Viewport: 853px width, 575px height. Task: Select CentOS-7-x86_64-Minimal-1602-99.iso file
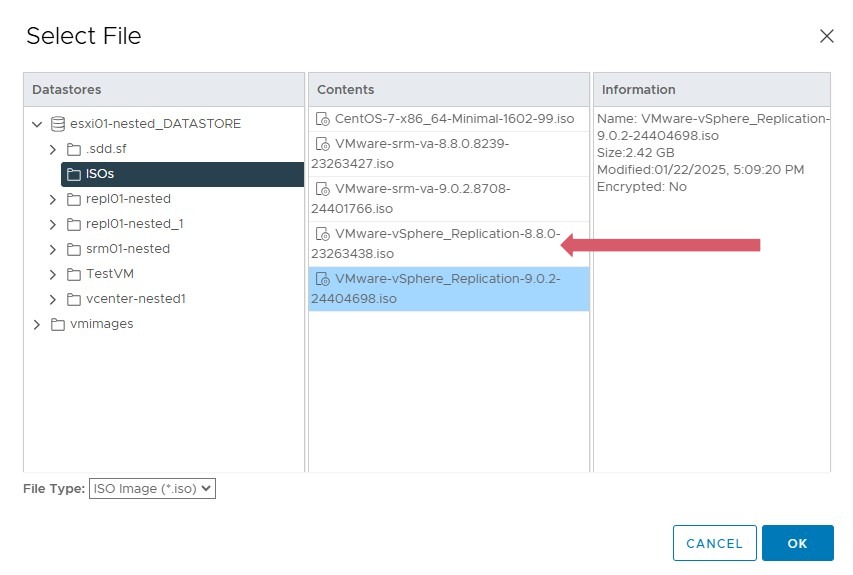(449, 119)
